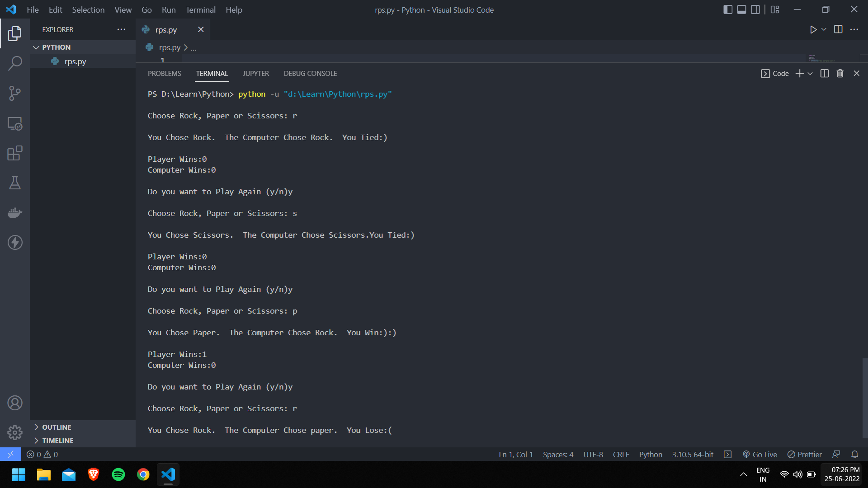Image resolution: width=868 pixels, height=488 pixels.
Task: Open the Source Control view
Action: pyautogui.click(x=15, y=93)
